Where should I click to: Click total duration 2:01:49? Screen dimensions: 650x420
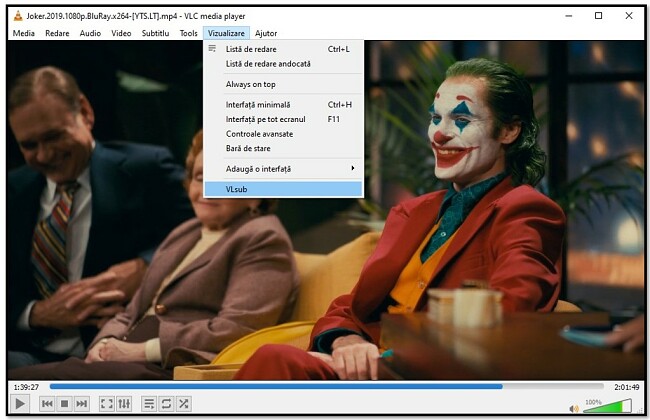(x=626, y=387)
